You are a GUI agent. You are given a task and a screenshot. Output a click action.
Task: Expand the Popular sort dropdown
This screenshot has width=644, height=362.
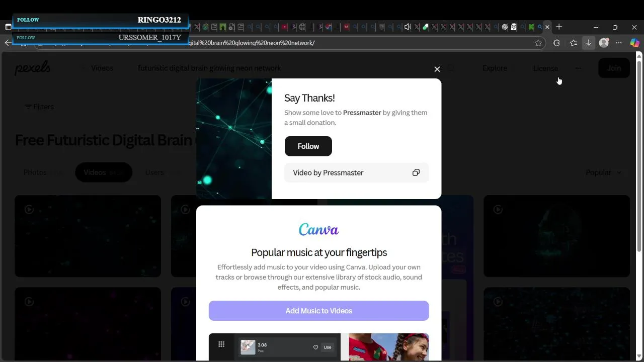click(603, 172)
